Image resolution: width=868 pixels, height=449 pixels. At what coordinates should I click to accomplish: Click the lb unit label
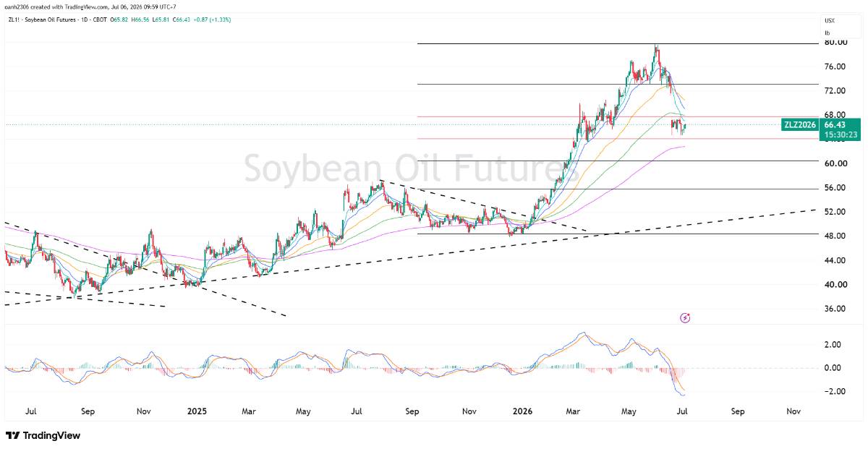coord(827,33)
